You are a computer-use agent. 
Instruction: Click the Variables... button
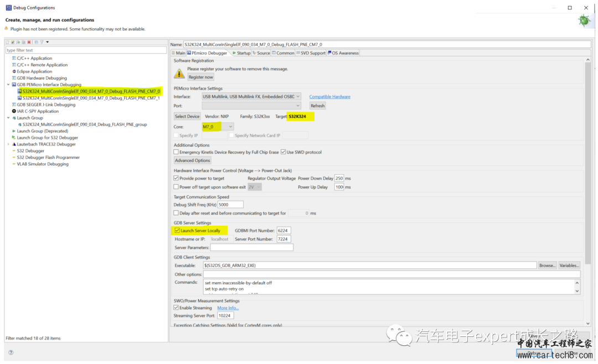click(x=569, y=266)
